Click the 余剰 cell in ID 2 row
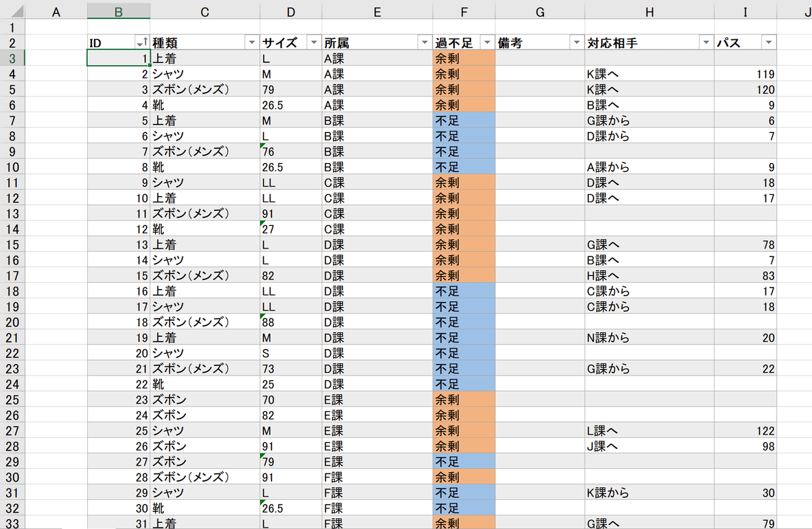The width and height of the screenshot is (812, 529). pyautogui.click(x=464, y=74)
